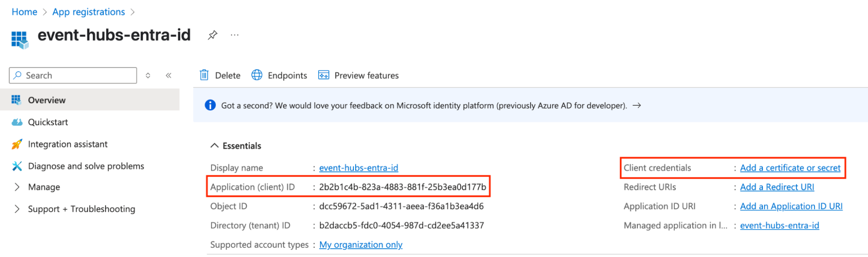This screenshot has width=868, height=257.
Task: Click the blue info icon in feedback banner
Action: (210, 105)
